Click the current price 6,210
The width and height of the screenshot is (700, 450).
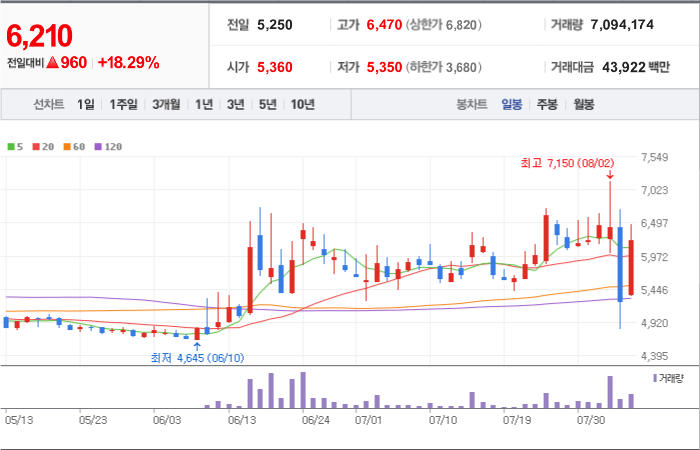click(39, 36)
